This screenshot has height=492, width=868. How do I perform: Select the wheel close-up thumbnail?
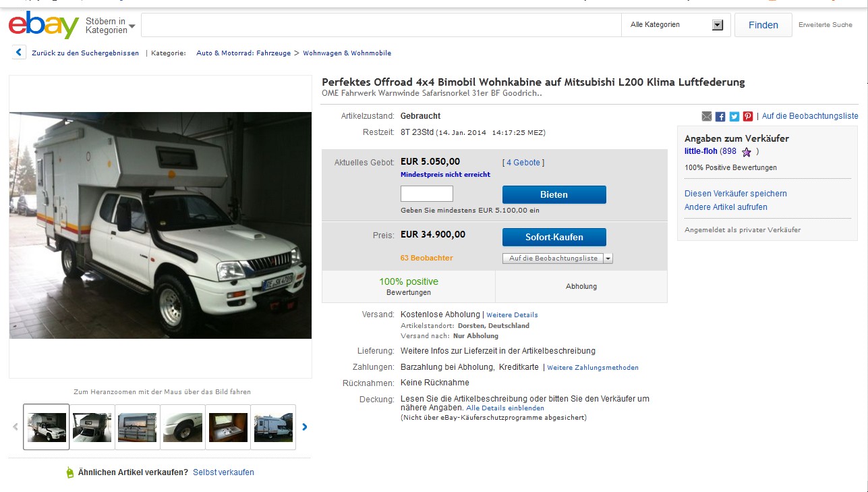183,427
